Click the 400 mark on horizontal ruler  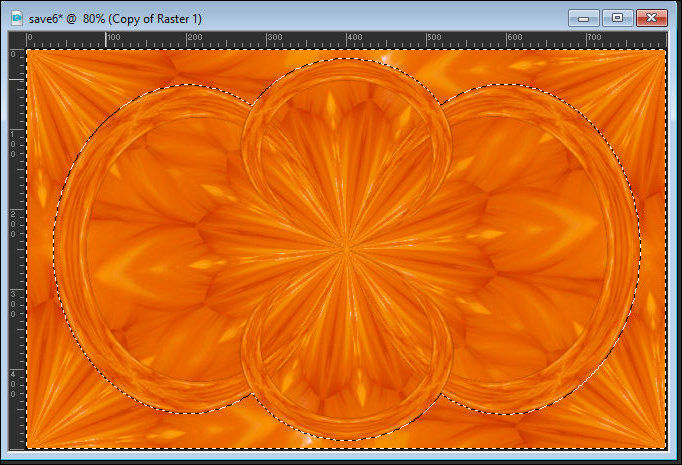[x=347, y=39]
